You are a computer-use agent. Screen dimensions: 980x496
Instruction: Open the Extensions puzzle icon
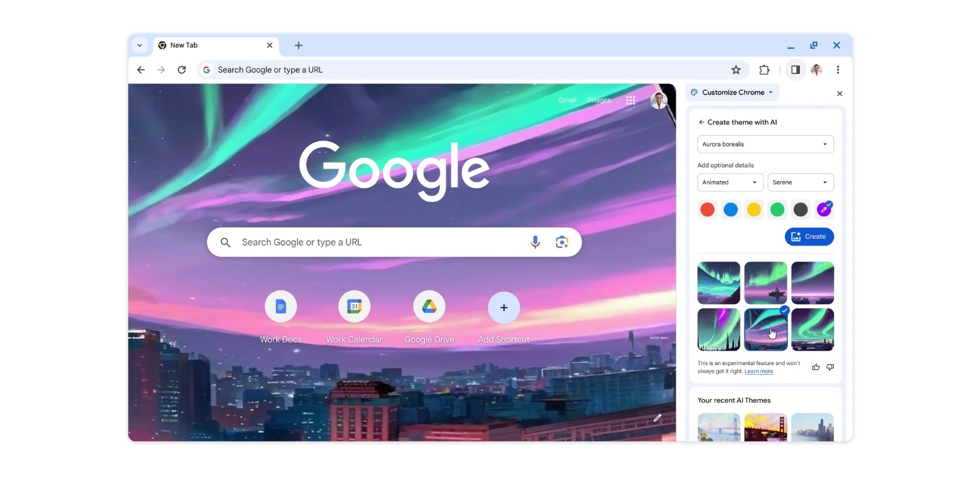coord(764,70)
